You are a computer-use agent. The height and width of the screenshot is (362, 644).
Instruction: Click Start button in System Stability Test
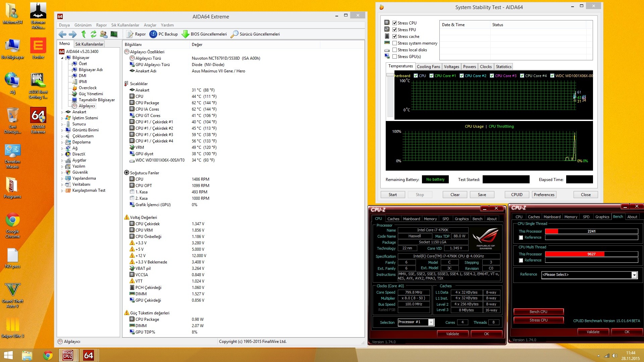tap(393, 195)
